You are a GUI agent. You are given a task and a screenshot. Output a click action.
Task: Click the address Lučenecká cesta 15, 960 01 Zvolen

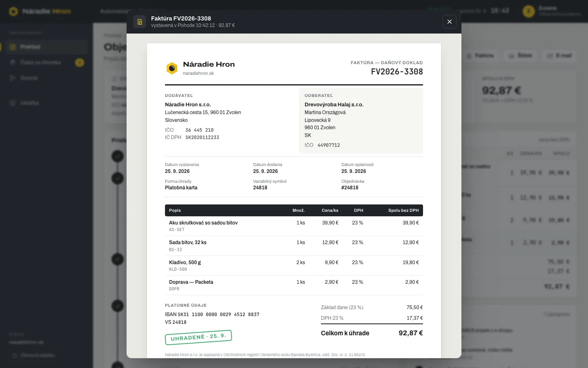point(203,112)
